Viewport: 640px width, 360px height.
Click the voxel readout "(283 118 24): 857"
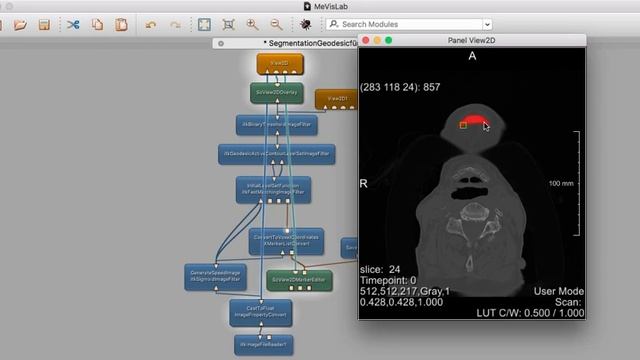pyautogui.click(x=400, y=87)
